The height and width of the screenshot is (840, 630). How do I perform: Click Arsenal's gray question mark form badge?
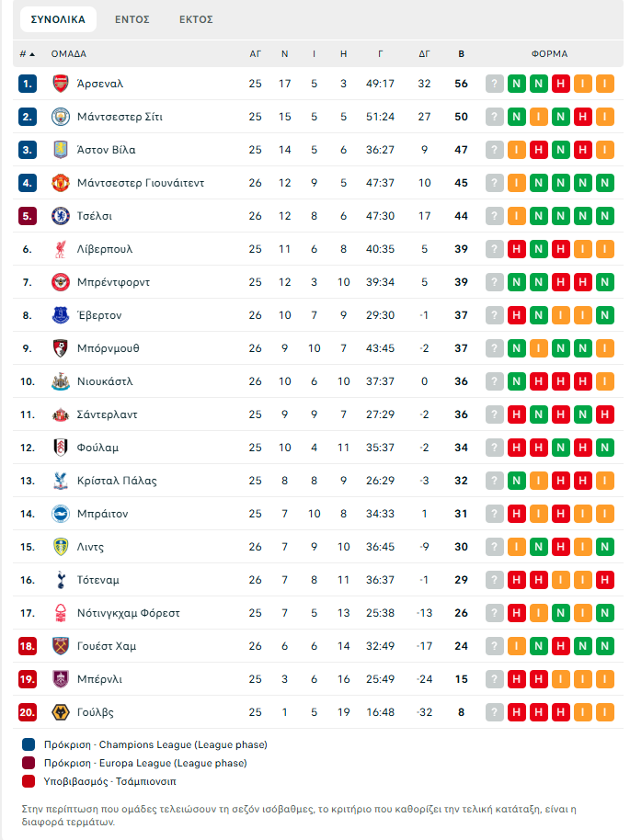point(495,84)
